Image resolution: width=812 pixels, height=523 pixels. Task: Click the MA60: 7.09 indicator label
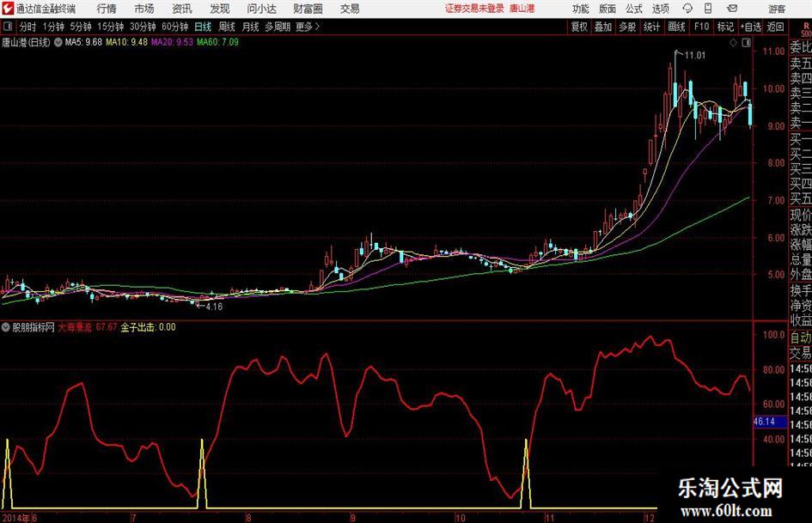217,42
